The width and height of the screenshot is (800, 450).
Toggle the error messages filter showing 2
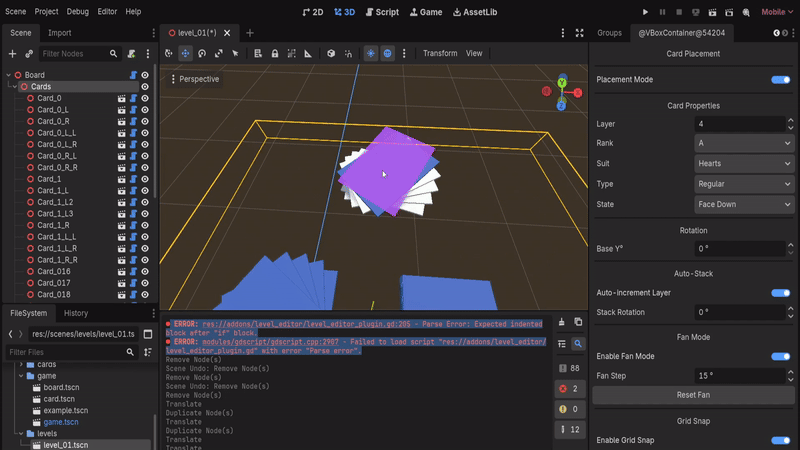(569, 388)
